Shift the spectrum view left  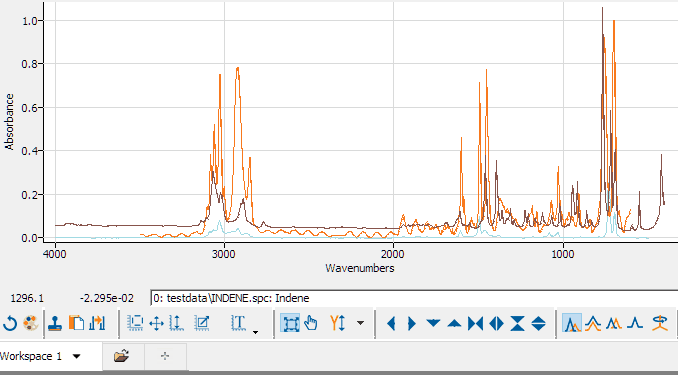click(x=391, y=324)
